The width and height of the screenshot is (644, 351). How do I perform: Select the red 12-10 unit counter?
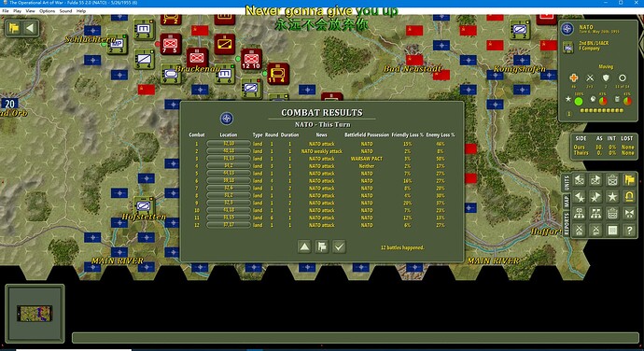tap(251, 60)
